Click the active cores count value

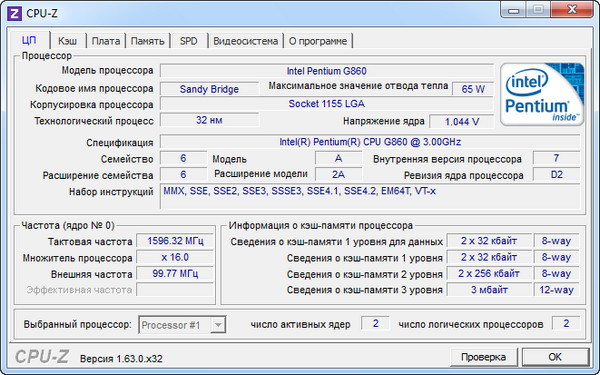pyautogui.click(x=375, y=323)
